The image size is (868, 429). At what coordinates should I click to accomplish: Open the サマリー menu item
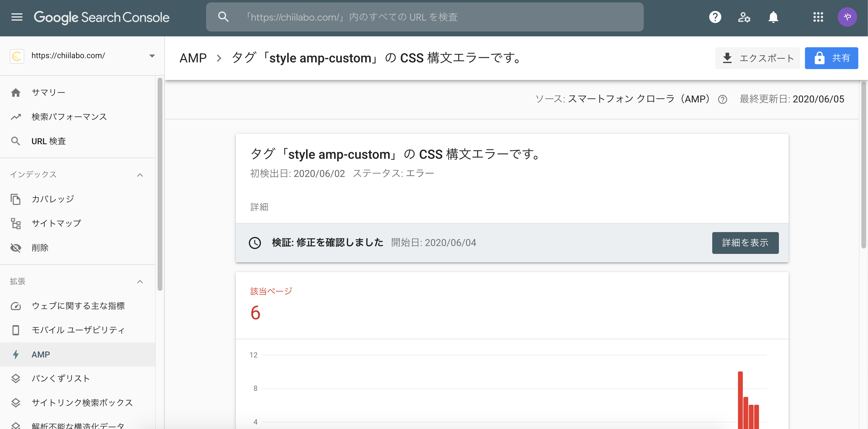[x=48, y=93]
